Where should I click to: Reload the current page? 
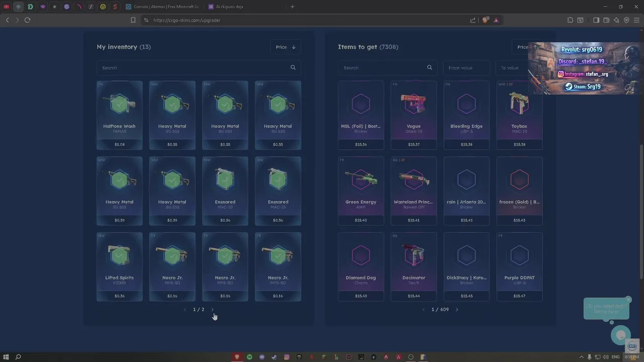tap(27, 20)
